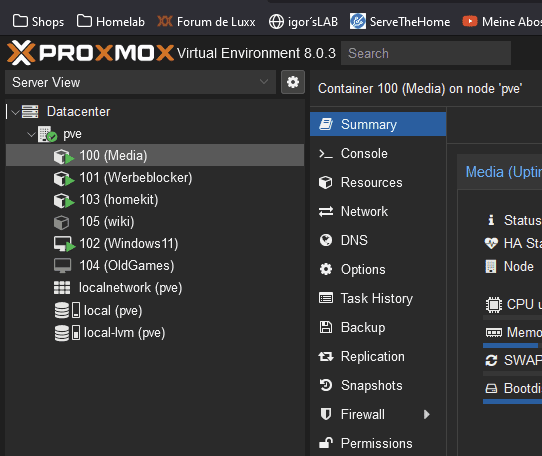Click the Proxmox logo
Screen dimensions: 542x456
90,53
